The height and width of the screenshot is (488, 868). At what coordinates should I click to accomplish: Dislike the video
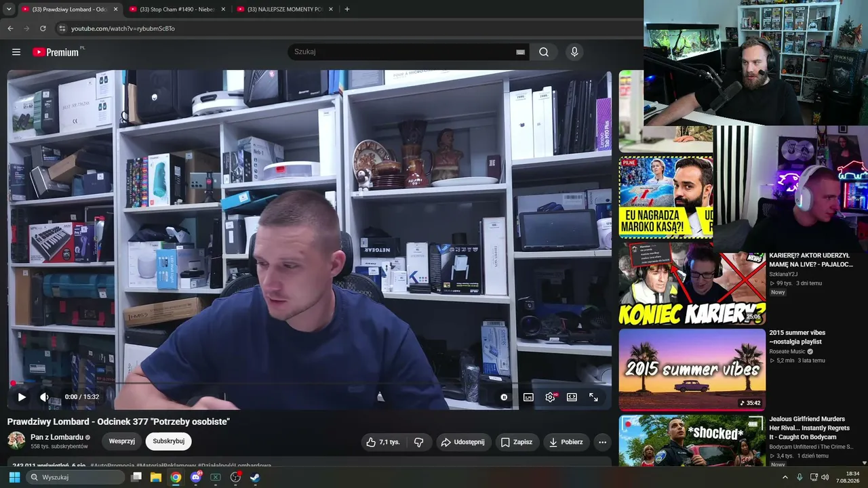coord(418,442)
